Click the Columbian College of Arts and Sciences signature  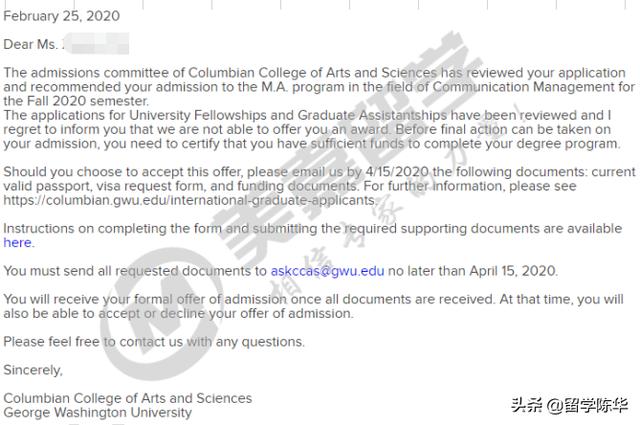tap(128, 398)
